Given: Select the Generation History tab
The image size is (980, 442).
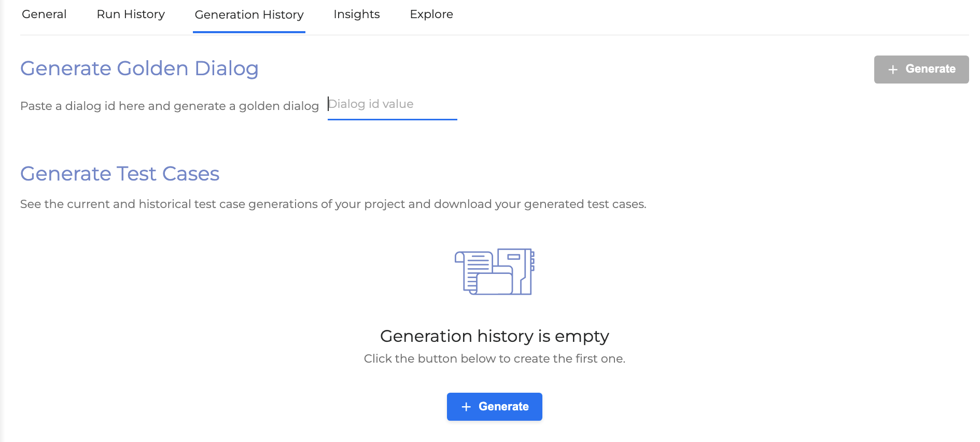Looking at the screenshot, I should pyautogui.click(x=249, y=15).
